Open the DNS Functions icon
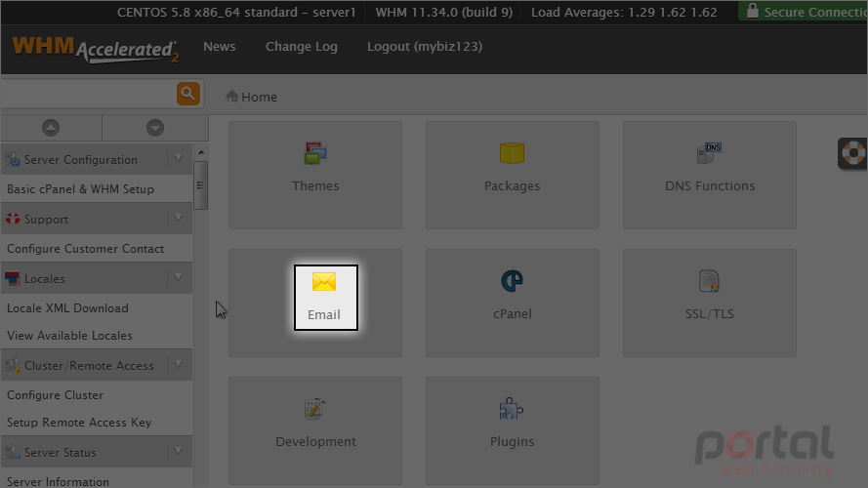The image size is (868, 488). [709, 153]
